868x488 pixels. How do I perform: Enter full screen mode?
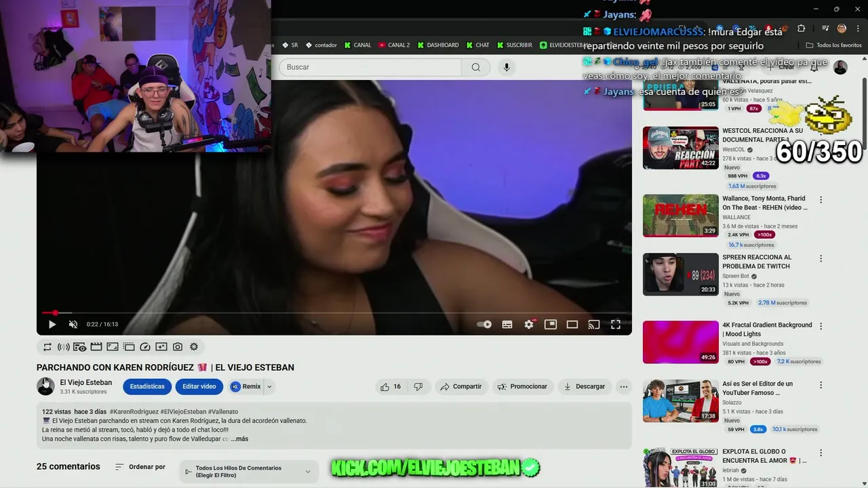[x=616, y=325]
